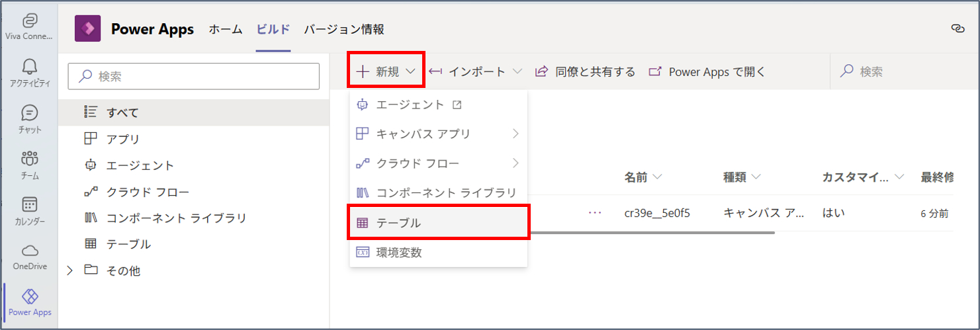Click the magnifier icon in the left search box
Image resolution: width=980 pixels, height=330 pixels.
pos(85,76)
